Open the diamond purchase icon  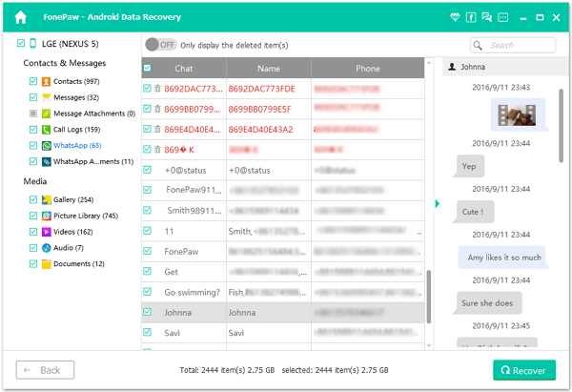pos(455,17)
